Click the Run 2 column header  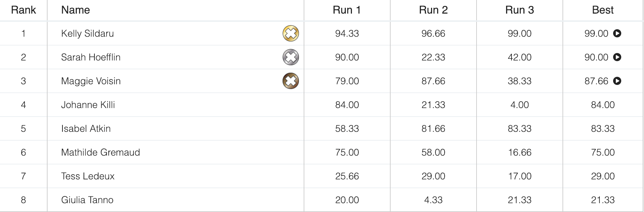point(433,10)
